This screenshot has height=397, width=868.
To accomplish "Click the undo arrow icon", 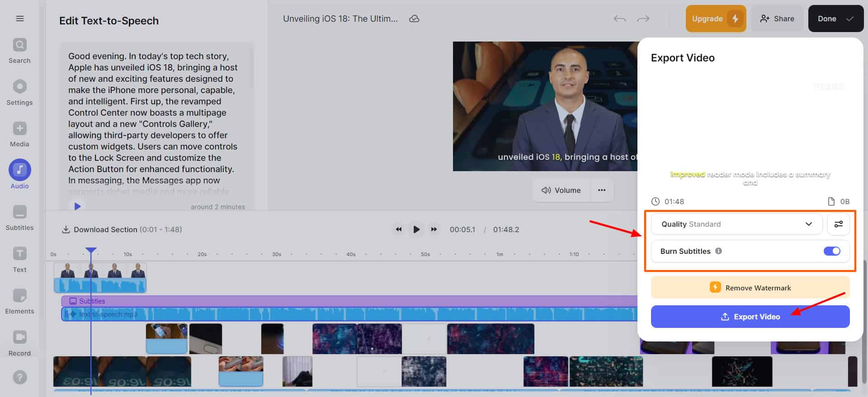I will coord(619,19).
